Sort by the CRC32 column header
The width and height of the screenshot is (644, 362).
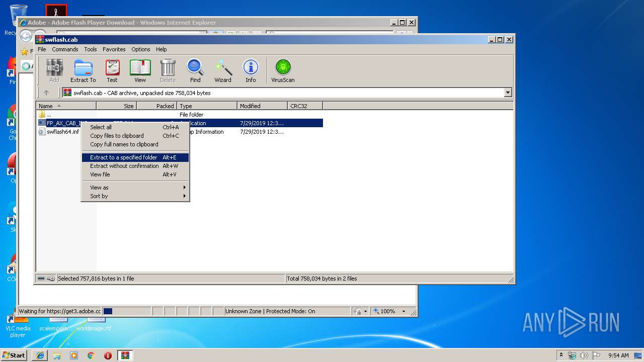coord(305,106)
